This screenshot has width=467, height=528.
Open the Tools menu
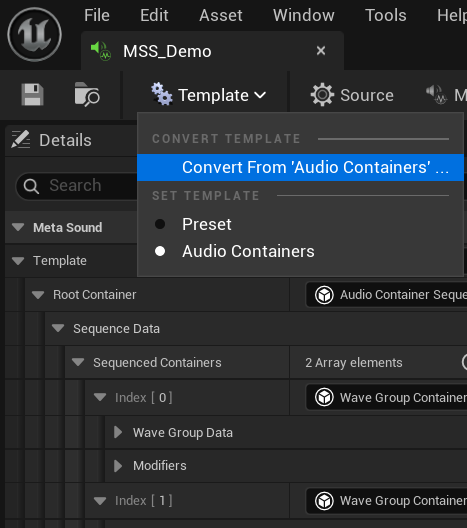click(x=386, y=15)
